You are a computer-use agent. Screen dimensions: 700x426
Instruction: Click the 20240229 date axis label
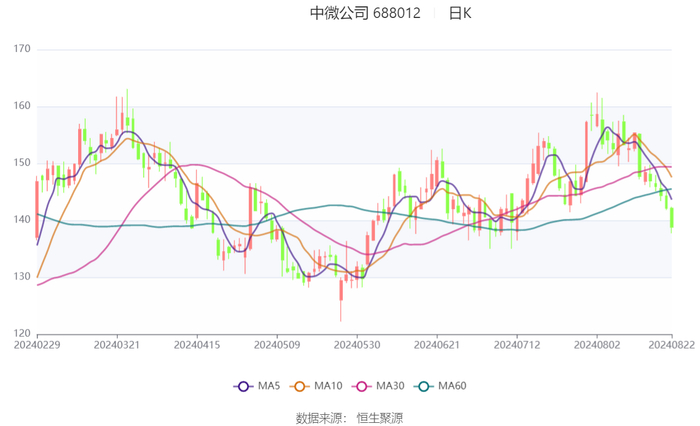pos(37,345)
